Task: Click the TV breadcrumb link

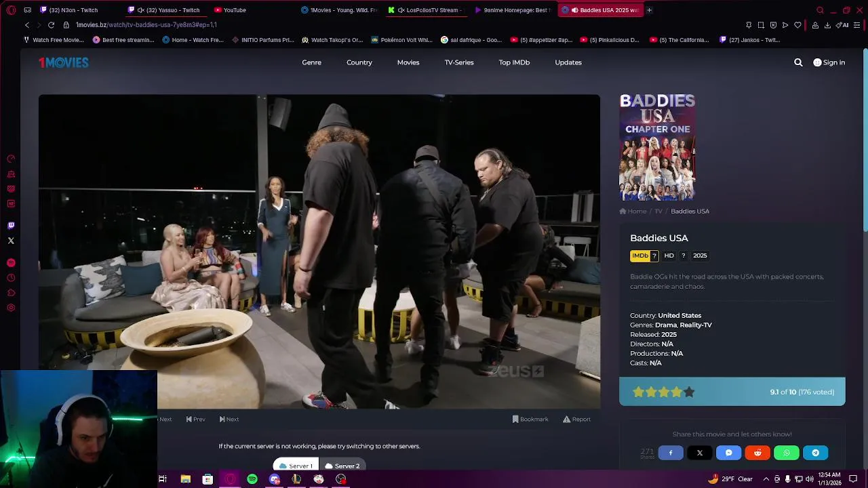Action: pos(658,211)
